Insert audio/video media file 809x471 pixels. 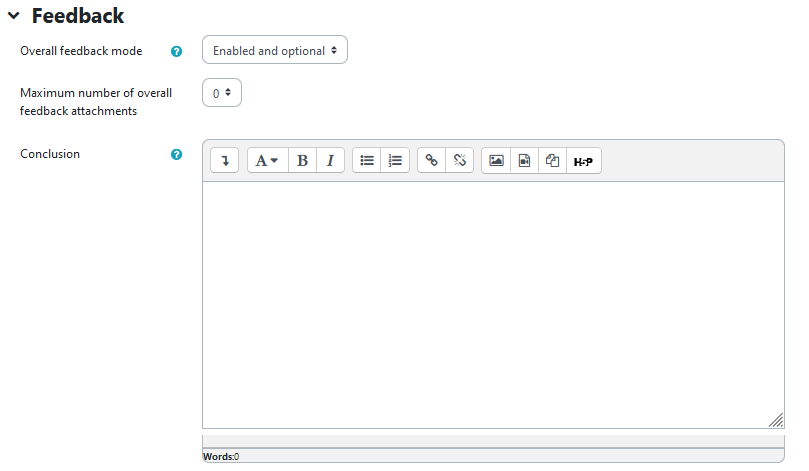[x=524, y=160]
